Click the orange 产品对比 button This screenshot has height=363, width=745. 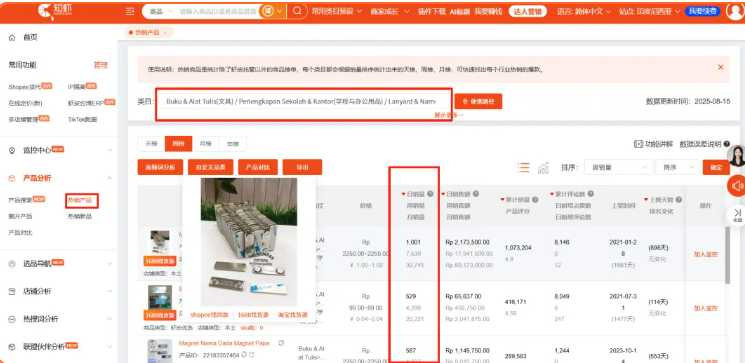point(258,167)
